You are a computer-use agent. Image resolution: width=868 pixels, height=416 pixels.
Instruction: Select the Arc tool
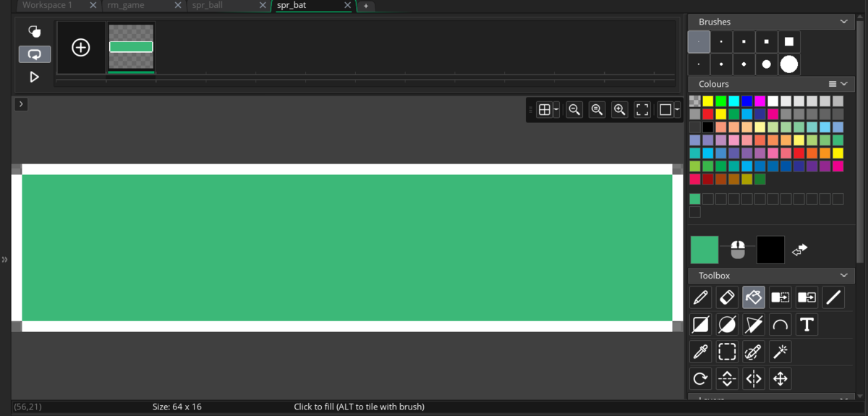(780, 324)
